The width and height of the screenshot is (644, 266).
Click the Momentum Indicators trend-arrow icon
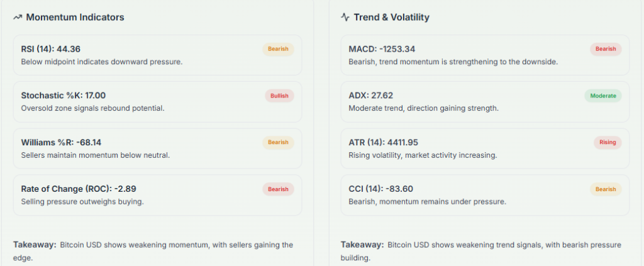tap(18, 18)
